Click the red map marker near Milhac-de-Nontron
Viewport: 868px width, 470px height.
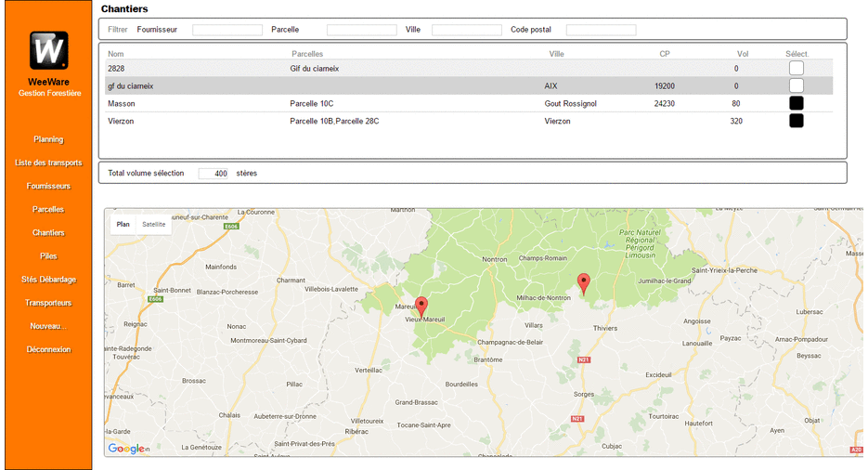pyautogui.click(x=583, y=283)
